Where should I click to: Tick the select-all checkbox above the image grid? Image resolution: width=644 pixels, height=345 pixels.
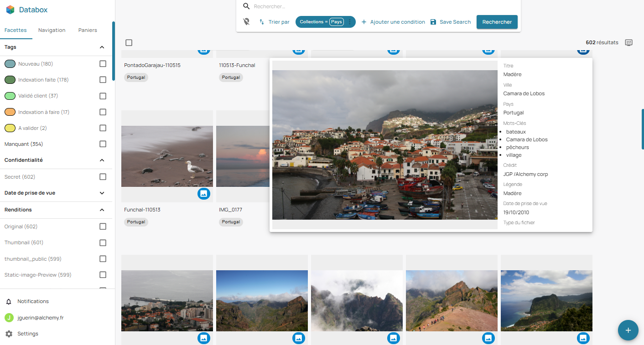pos(129,42)
